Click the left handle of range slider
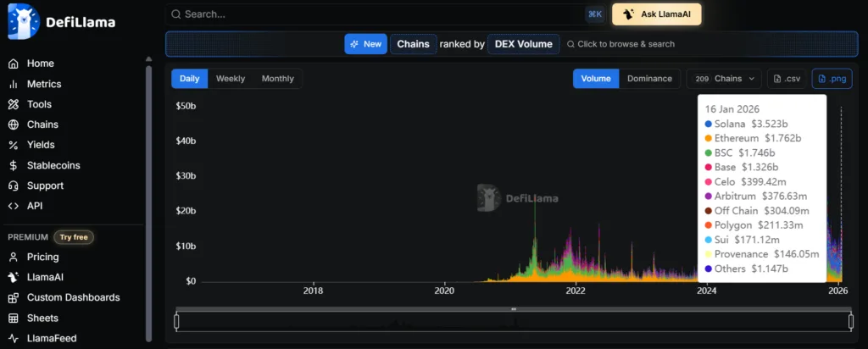868x349 pixels. point(176,321)
